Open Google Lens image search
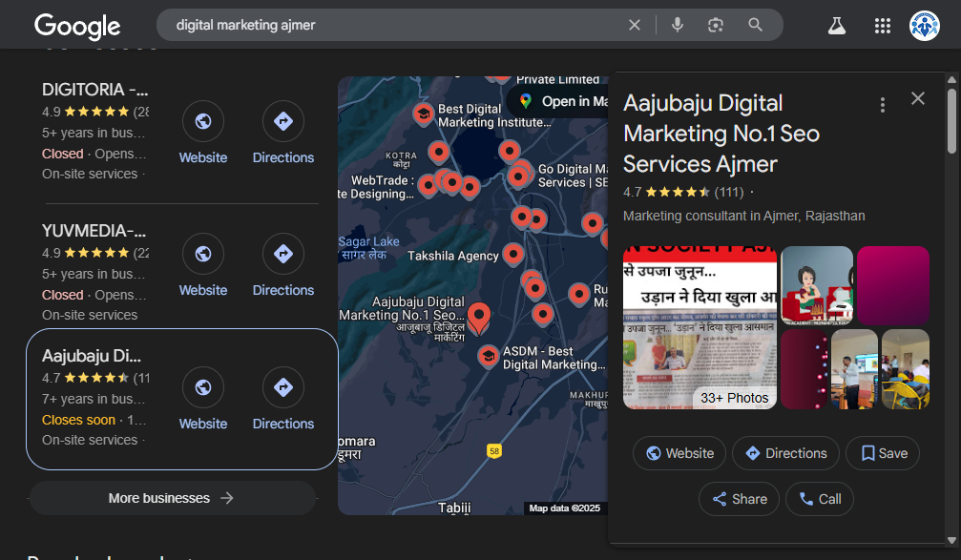 point(716,25)
